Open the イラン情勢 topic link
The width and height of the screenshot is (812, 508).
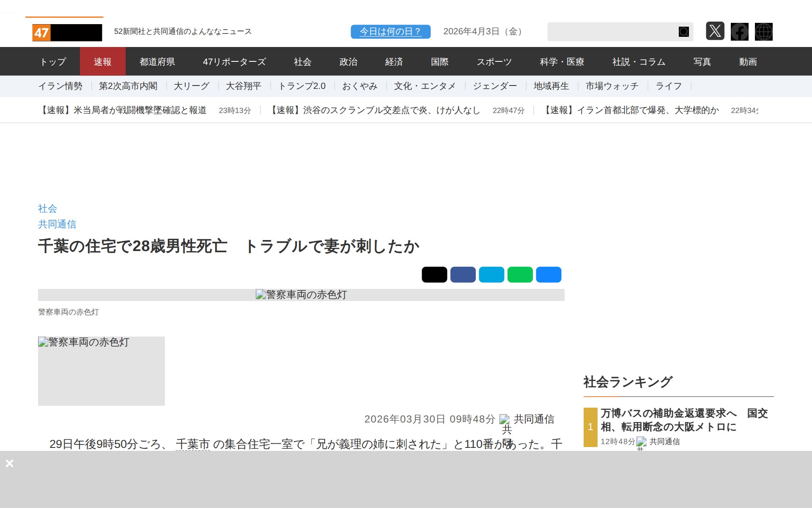pos(60,86)
